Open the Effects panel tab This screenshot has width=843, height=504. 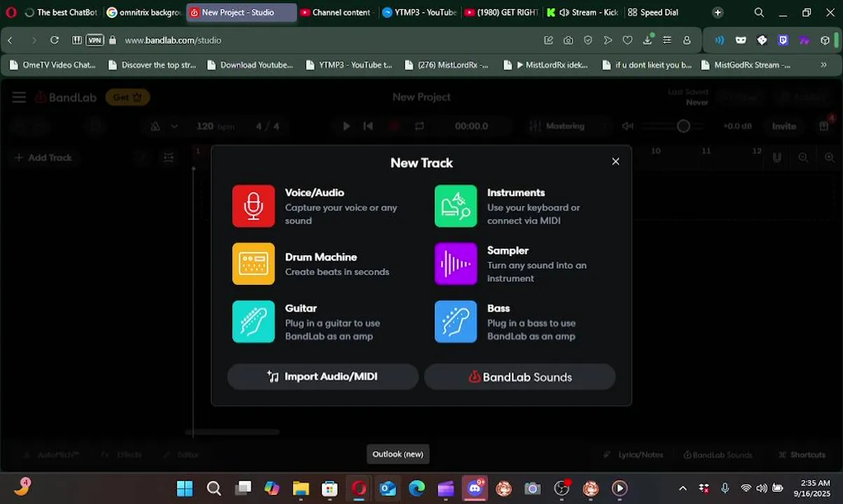[122, 455]
